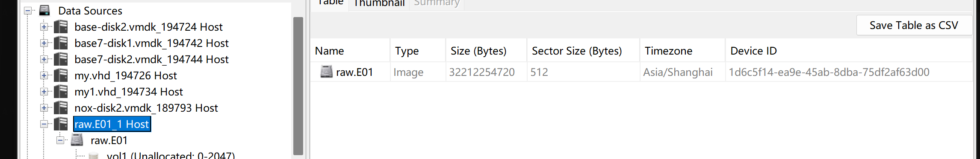Viewport: 980px width, 159px height.
Task: Switch to the Thumbnail tab
Action: (379, 3)
